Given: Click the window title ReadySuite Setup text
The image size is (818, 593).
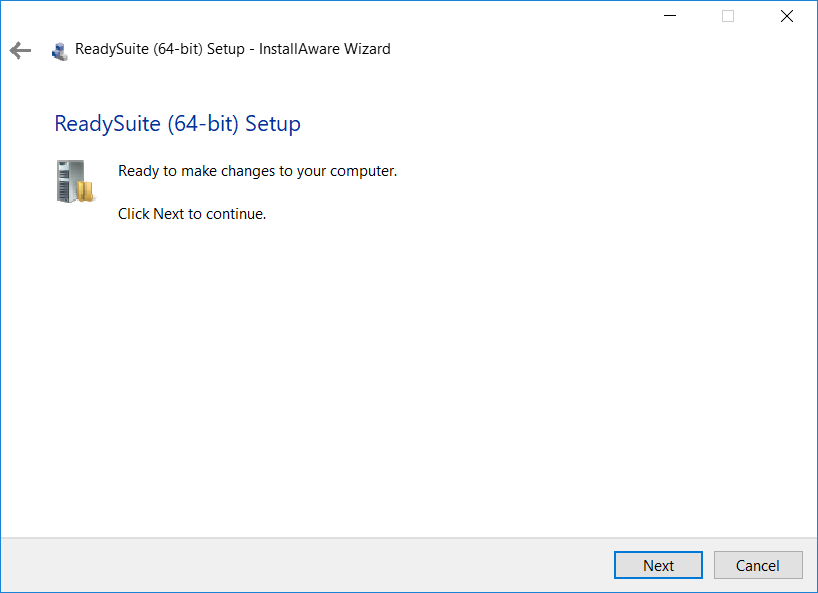Looking at the screenshot, I should click(x=160, y=49).
